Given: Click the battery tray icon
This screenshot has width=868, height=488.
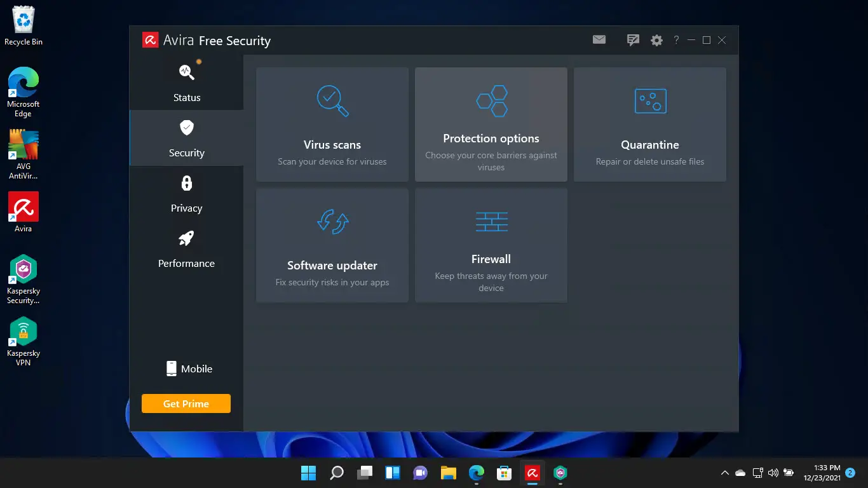Looking at the screenshot, I should click(x=789, y=473).
